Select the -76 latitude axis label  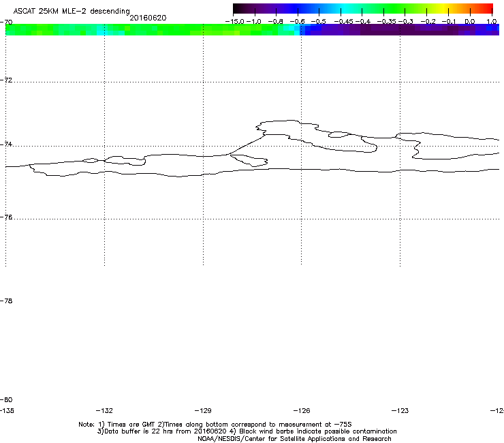tap(6, 217)
